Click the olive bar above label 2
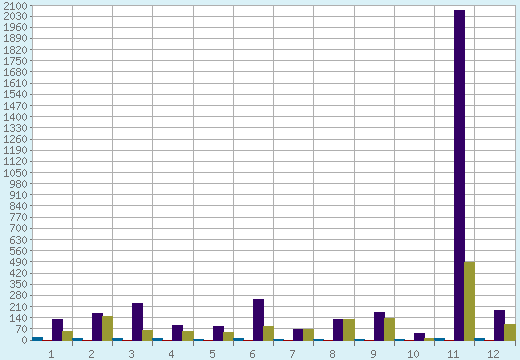 [107, 328]
